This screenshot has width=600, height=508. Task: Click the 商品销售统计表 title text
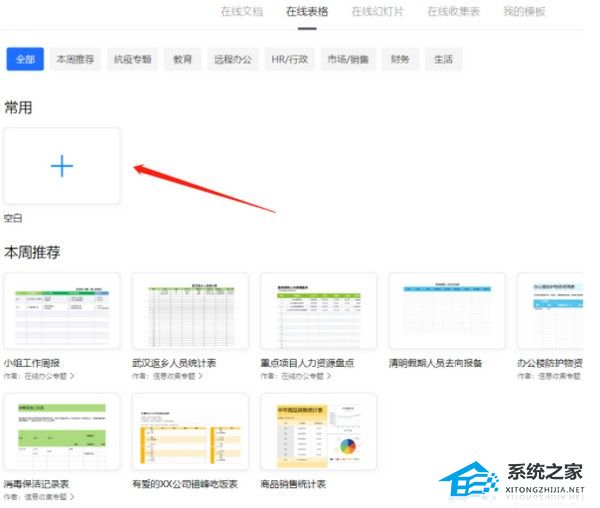293,484
